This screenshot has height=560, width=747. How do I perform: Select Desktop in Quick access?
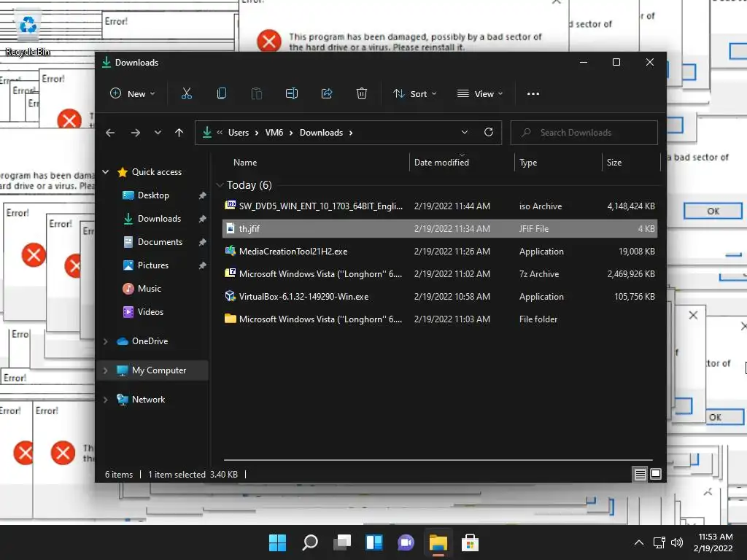pyautogui.click(x=153, y=195)
